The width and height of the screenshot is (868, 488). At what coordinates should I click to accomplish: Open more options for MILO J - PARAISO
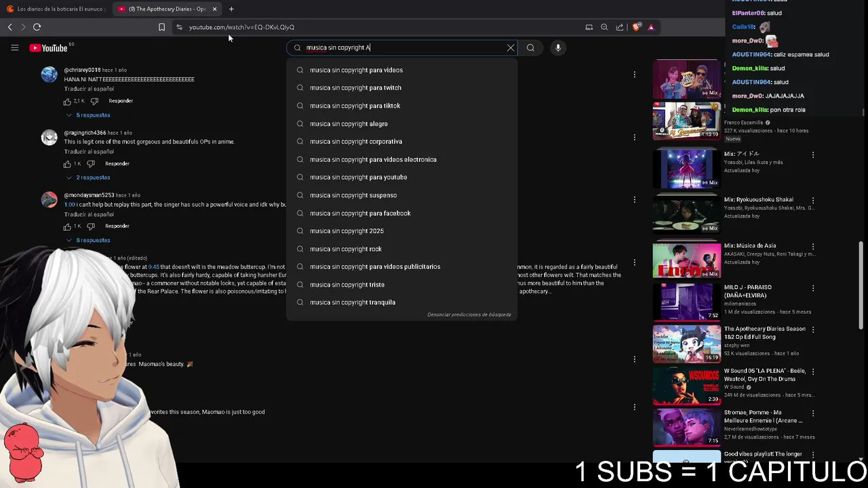(x=812, y=288)
